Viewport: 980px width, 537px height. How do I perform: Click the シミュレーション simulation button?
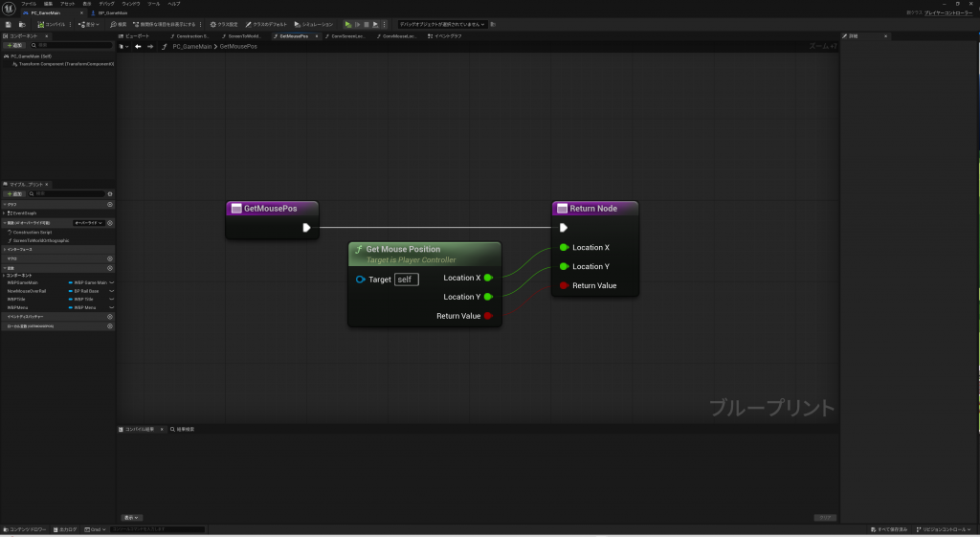pos(314,24)
